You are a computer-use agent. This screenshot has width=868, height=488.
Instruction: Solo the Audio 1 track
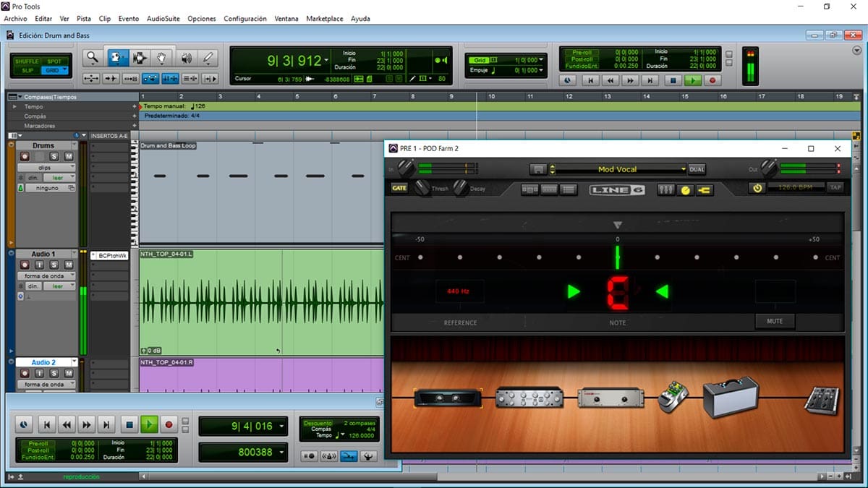[x=54, y=265]
